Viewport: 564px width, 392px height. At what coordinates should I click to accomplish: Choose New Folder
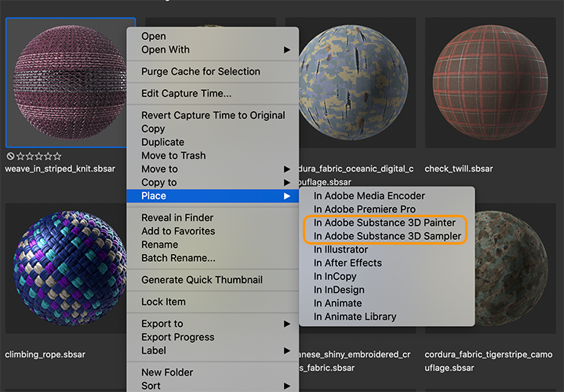tap(213, 372)
